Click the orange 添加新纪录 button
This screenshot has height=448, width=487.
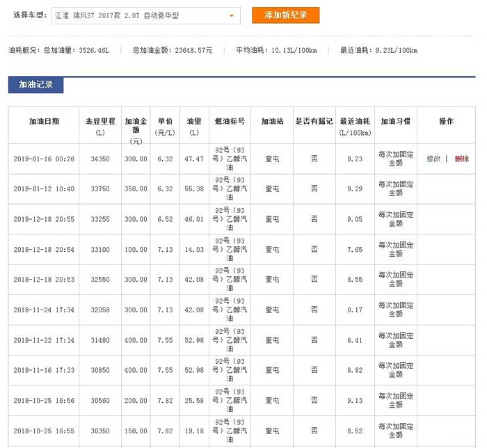point(285,15)
